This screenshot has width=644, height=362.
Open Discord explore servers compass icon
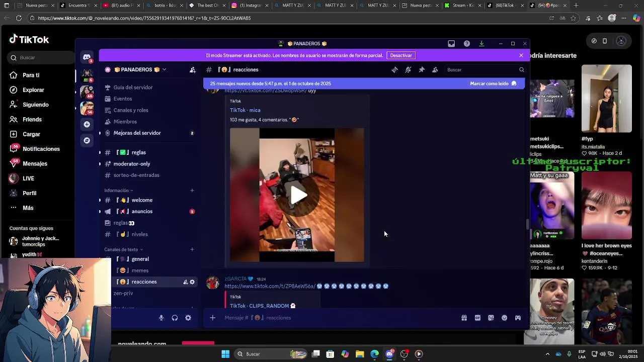point(87,140)
